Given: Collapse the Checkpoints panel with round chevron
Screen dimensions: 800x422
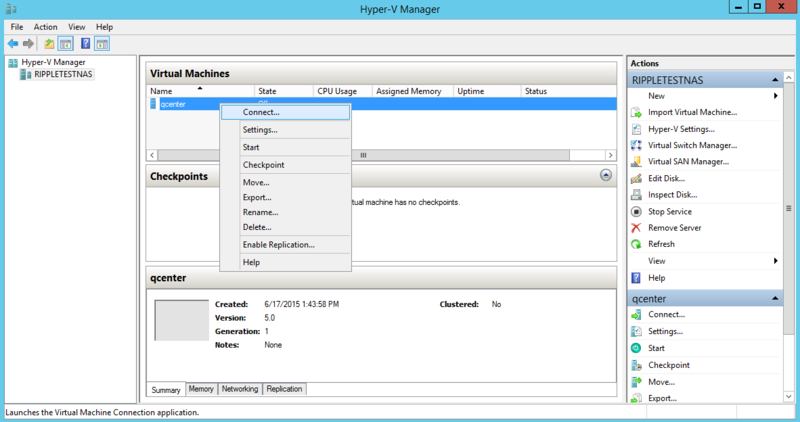Looking at the screenshot, I should click(606, 176).
